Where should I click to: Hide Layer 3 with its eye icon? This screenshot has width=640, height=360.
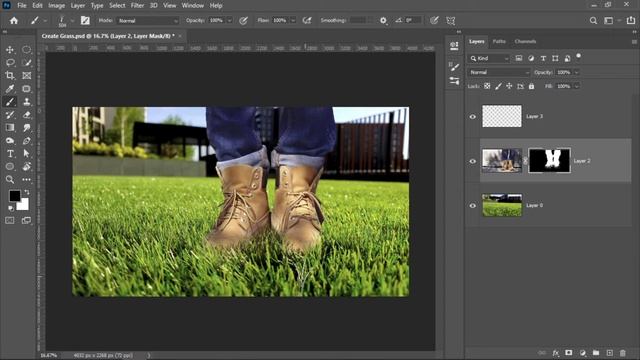pyautogui.click(x=473, y=117)
